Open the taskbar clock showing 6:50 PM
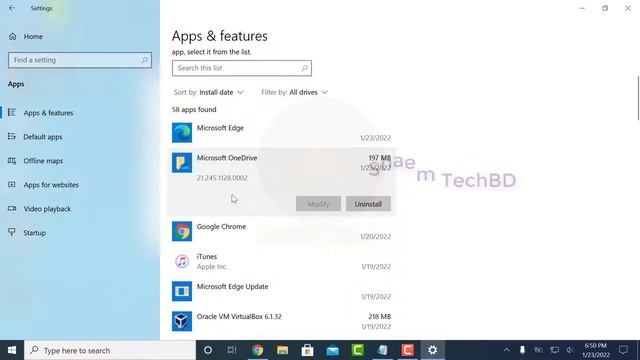This screenshot has height=360, width=640. pos(596,350)
